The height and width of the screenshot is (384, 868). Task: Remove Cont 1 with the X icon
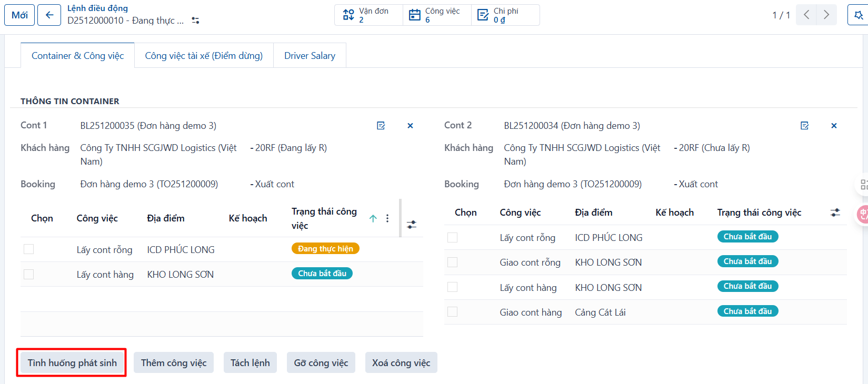pyautogui.click(x=411, y=126)
